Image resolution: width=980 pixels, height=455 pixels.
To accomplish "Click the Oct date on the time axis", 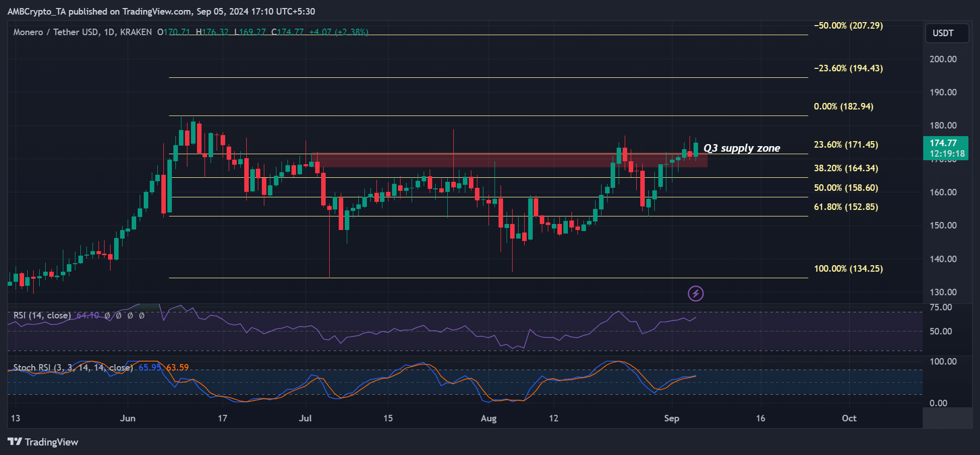I will [x=849, y=418].
